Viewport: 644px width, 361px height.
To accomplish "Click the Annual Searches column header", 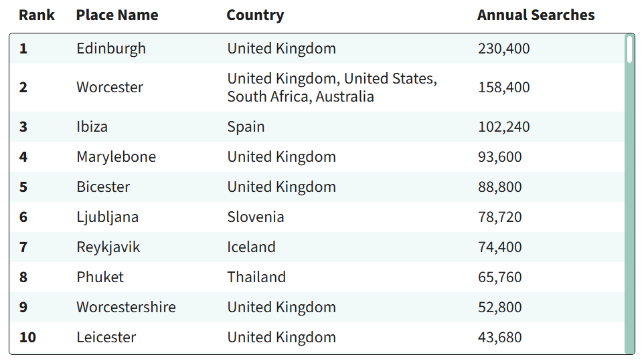I will point(536,15).
